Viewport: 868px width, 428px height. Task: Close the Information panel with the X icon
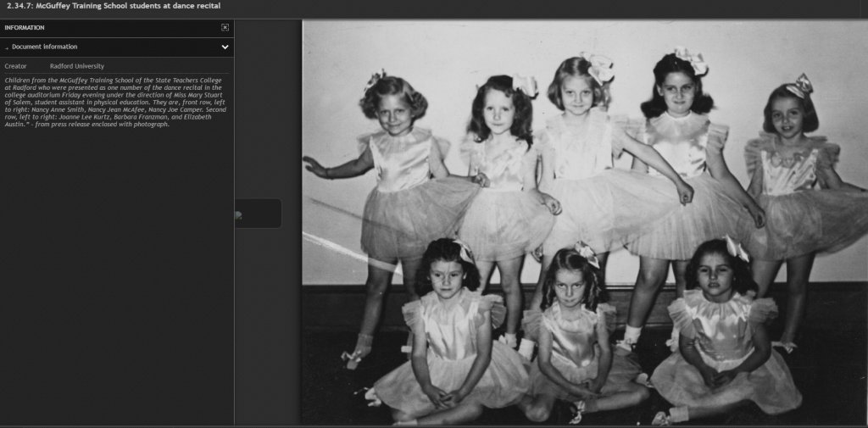coord(225,27)
